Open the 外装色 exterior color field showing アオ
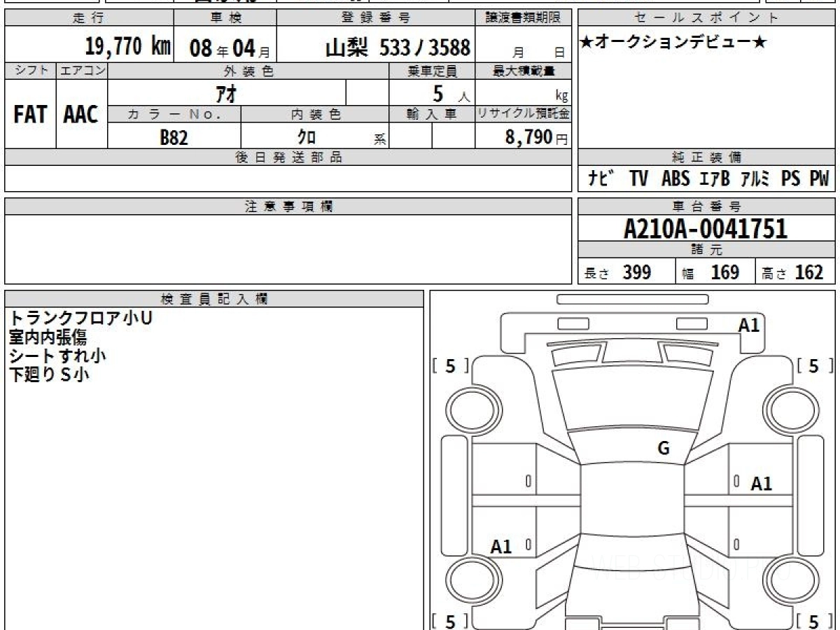The height and width of the screenshot is (630, 840). [227, 92]
